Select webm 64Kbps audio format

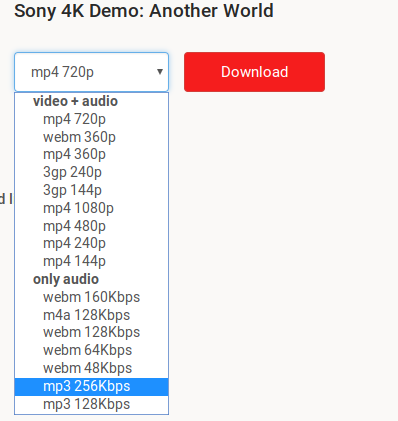pos(91,350)
